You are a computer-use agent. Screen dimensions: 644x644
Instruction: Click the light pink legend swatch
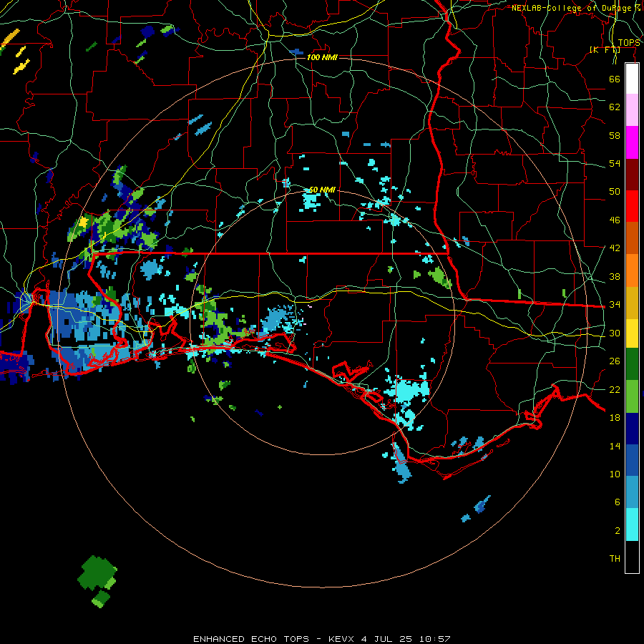tap(632, 110)
